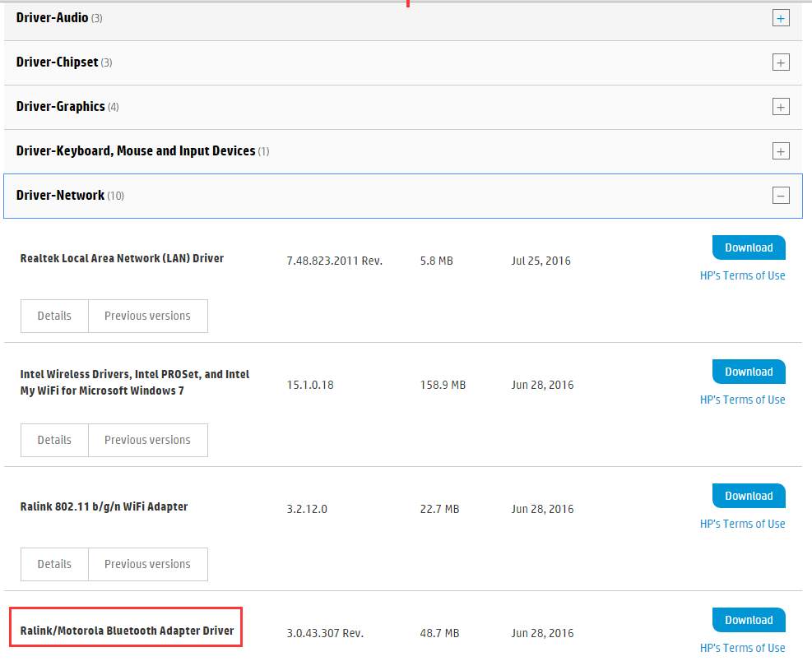This screenshot has height=661, width=812.
Task: Expand the Driver-Audio section plus icon
Action: click(x=781, y=18)
